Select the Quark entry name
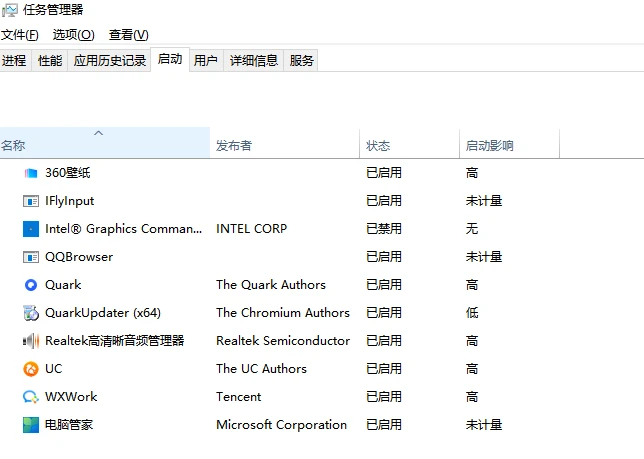644x459 pixels. pos(63,285)
